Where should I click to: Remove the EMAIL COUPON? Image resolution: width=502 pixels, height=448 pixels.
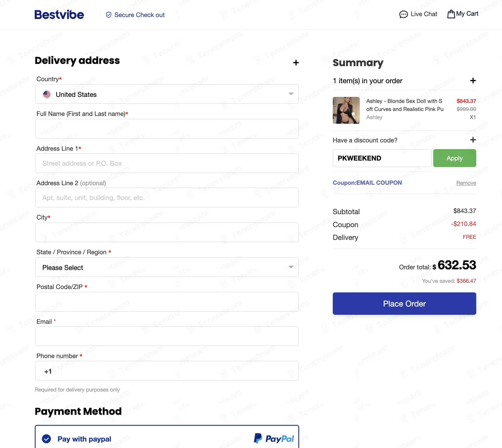coord(466,183)
